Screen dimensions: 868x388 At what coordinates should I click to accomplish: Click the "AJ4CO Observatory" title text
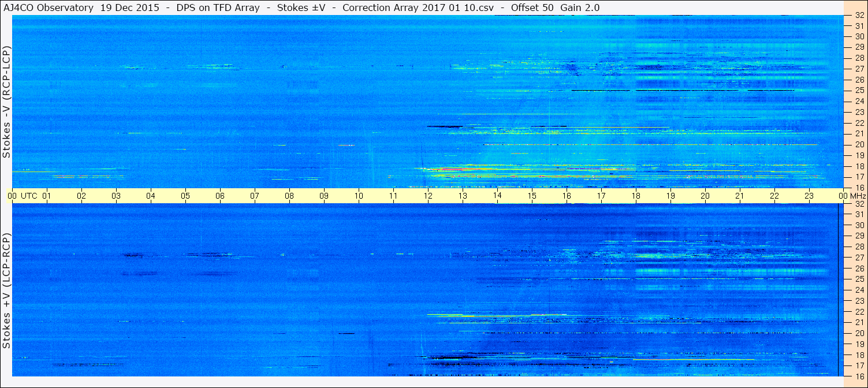[x=49, y=8]
